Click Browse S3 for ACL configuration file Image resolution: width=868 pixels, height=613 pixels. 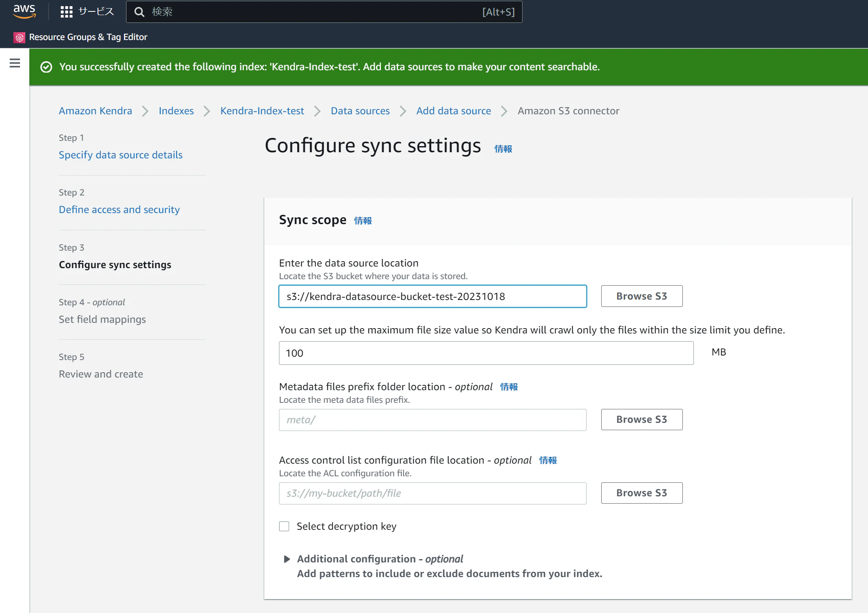pyautogui.click(x=641, y=493)
